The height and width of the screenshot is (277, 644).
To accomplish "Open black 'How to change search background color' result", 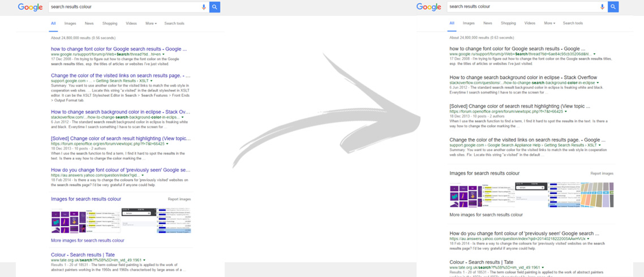I will [x=523, y=77].
